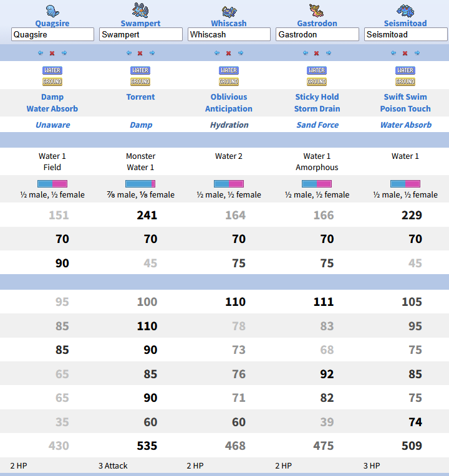This screenshot has height=476, width=449.
Task: Move Gastrodon column right with arrow
Action: pyautogui.click(x=329, y=53)
